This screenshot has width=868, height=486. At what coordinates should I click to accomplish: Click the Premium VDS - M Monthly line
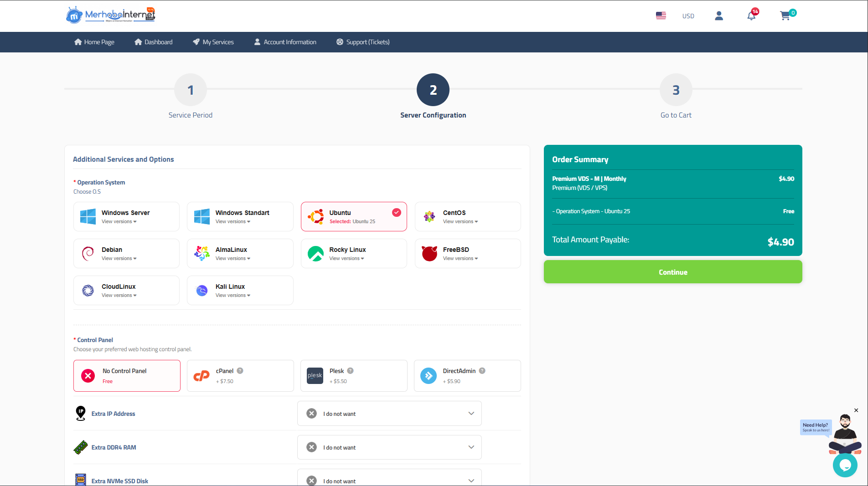[589, 179]
